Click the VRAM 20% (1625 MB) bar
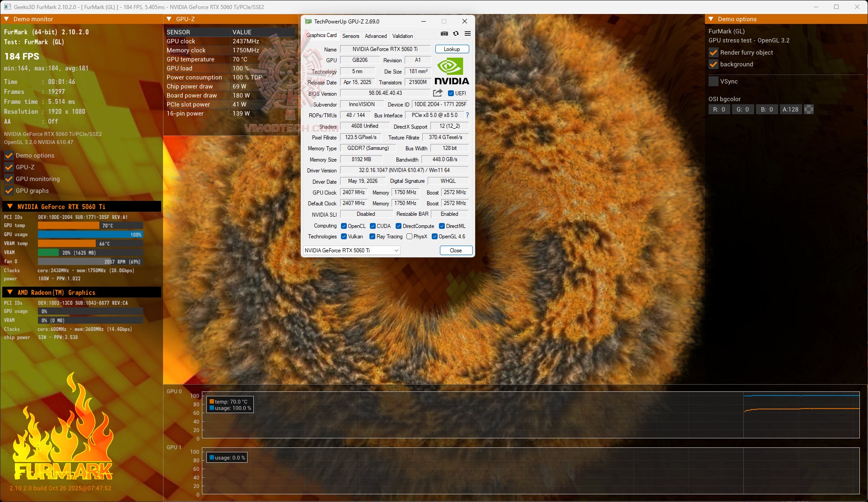 click(x=90, y=253)
